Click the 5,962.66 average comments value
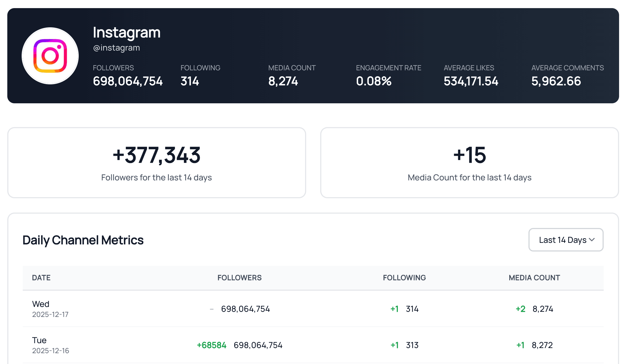 point(556,81)
